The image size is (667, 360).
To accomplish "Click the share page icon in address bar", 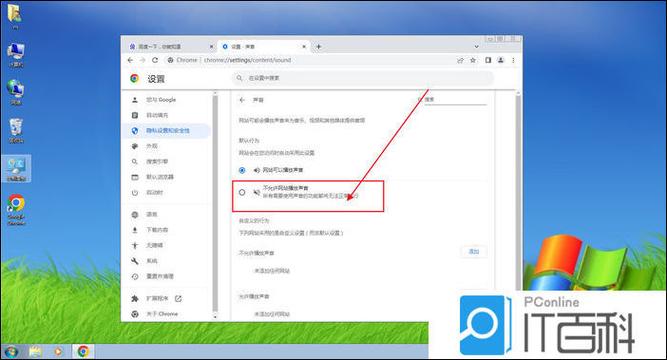I will point(460,60).
